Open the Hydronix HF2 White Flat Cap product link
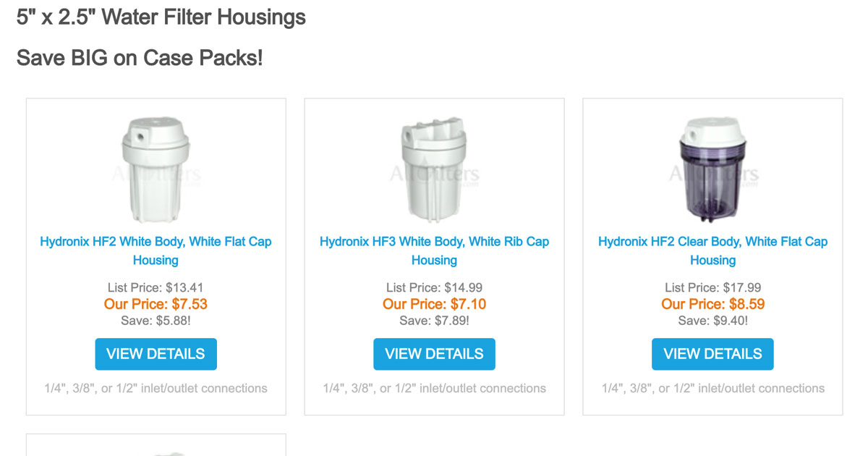This screenshot has height=456, width=868. click(156, 250)
